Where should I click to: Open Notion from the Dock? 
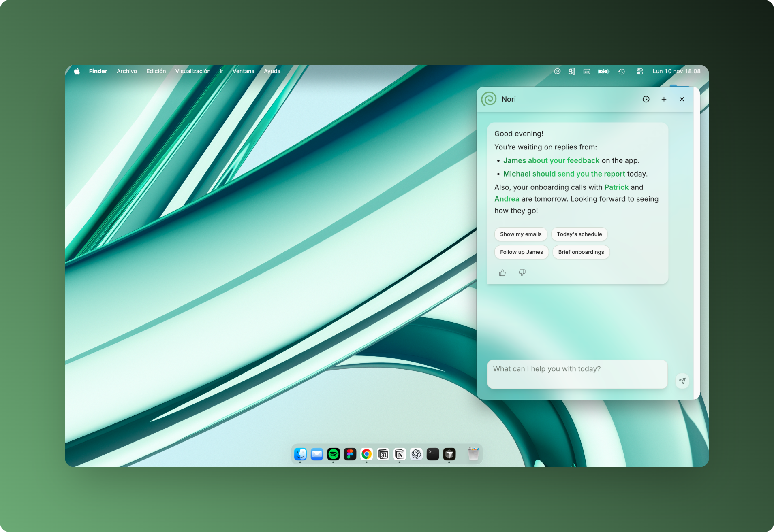pyautogui.click(x=400, y=454)
